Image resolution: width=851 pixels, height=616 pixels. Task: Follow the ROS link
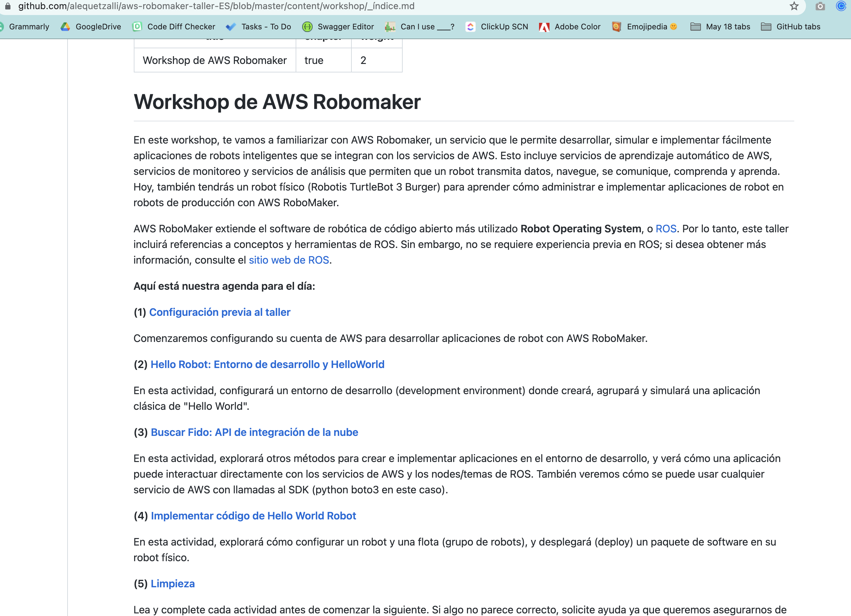click(x=666, y=229)
